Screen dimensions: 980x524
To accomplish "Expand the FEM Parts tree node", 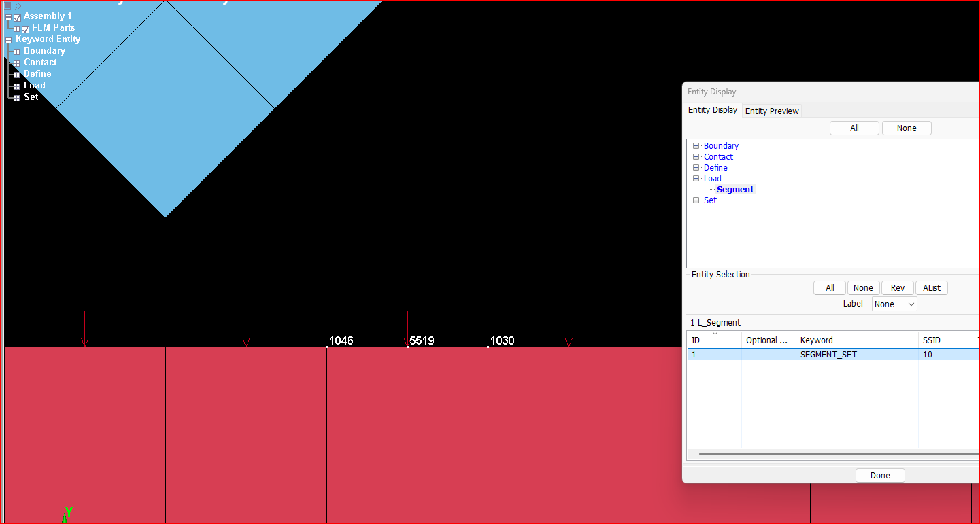I will tap(16, 29).
